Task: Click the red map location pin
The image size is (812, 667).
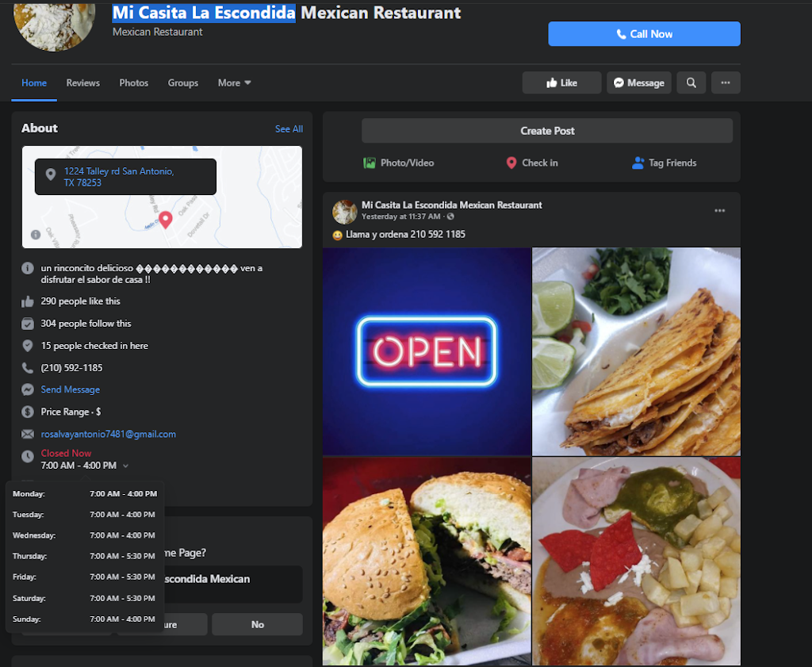Action: pyautogui.click(x=166, y=220)
